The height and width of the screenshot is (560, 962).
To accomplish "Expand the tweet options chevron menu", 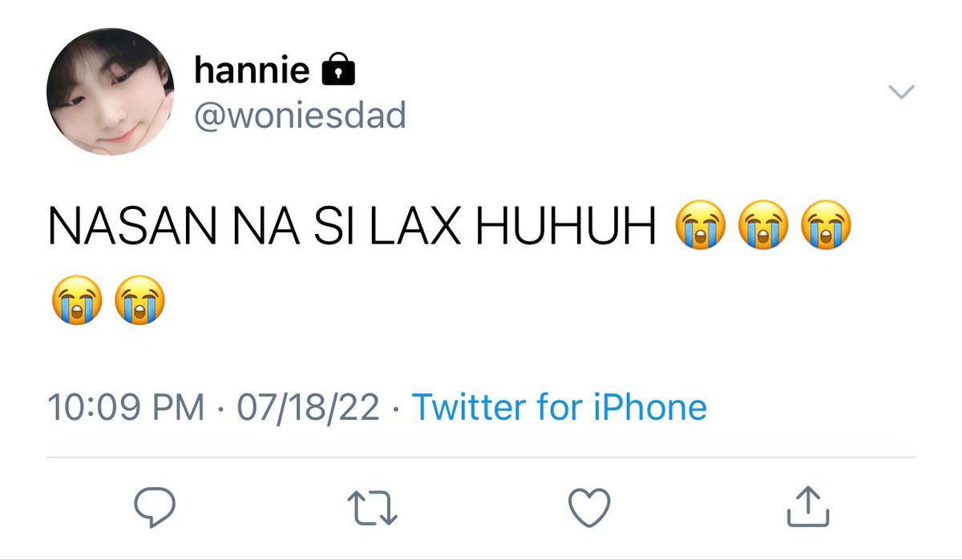I will 902,93.
